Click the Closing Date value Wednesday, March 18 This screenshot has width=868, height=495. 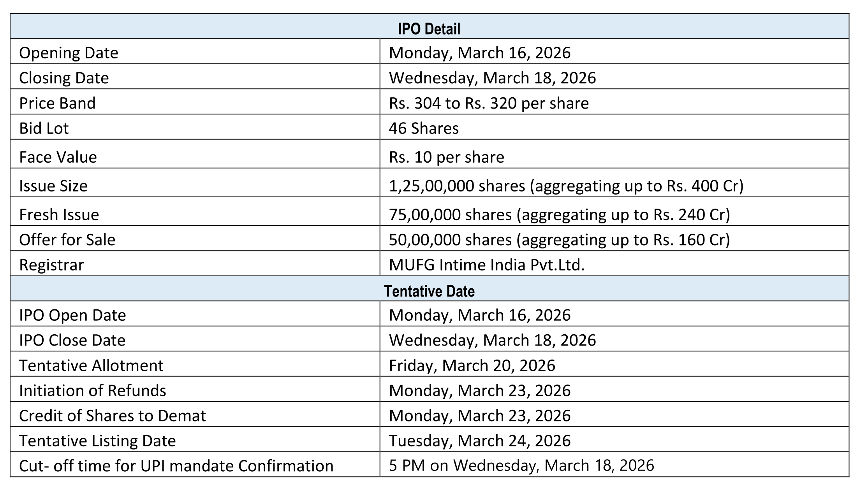[x=492, y=78]
